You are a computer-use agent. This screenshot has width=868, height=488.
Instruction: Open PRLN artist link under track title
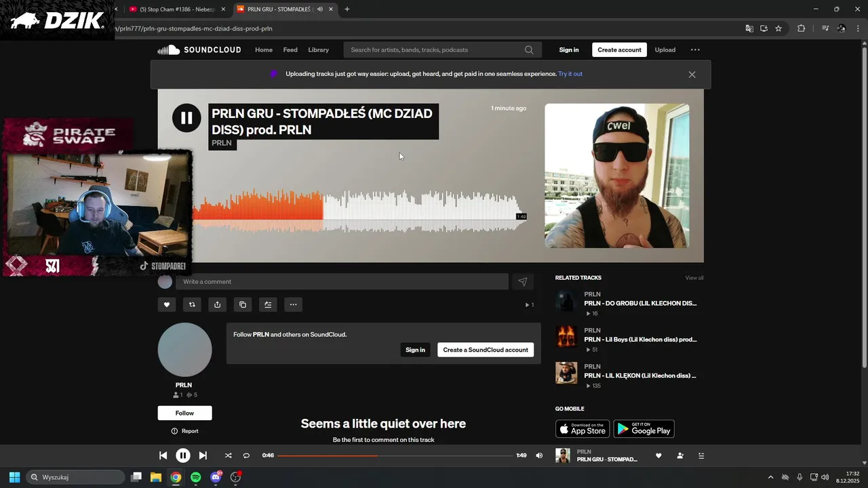tap(222, 143)
